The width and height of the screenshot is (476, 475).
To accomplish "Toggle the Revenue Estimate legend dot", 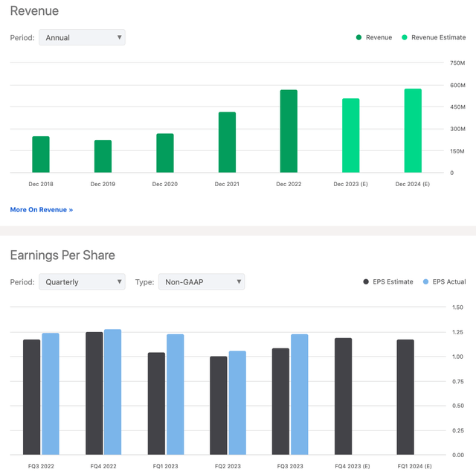I will (405, 37).
